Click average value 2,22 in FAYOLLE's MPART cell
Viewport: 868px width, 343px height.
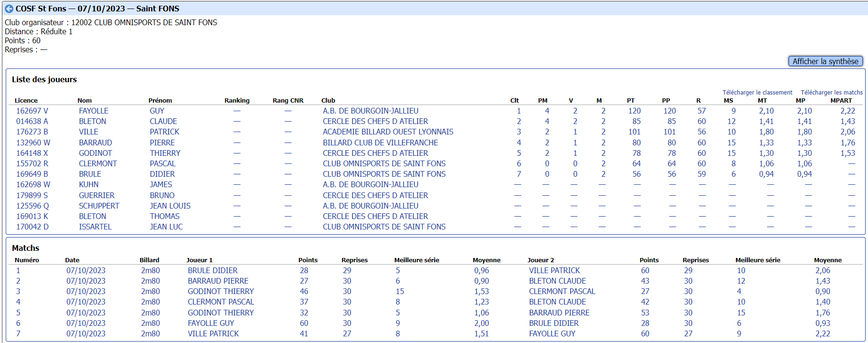pyautogui.click(x=848, y=111)
